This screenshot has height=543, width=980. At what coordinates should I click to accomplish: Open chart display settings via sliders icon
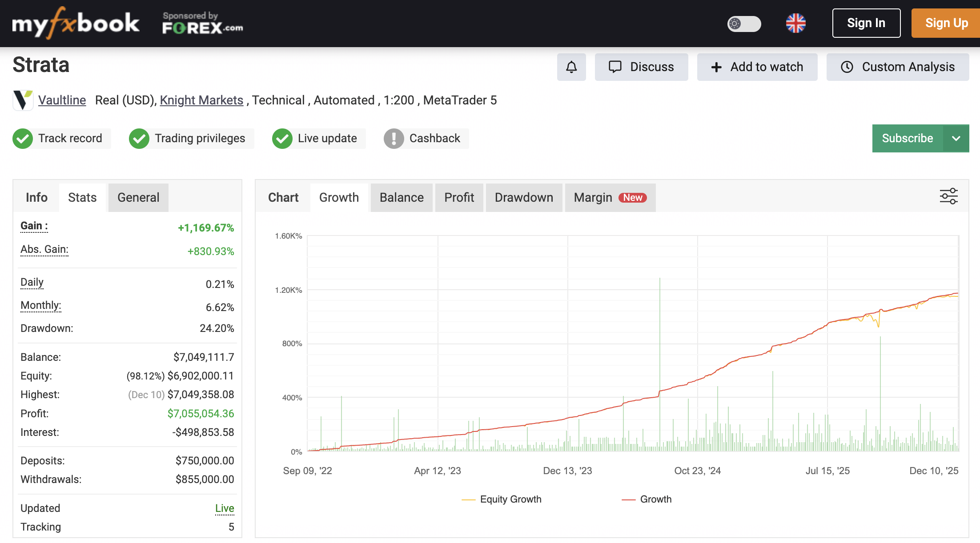(949, 196)
